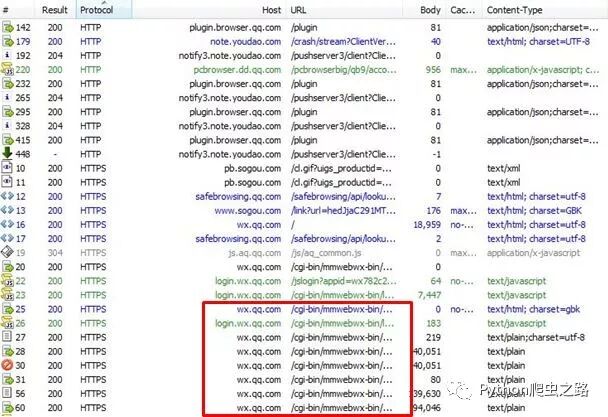This screenshot has height=417, width=608.
Task: Click the # session number column header
Action: [x=5, y=10]
